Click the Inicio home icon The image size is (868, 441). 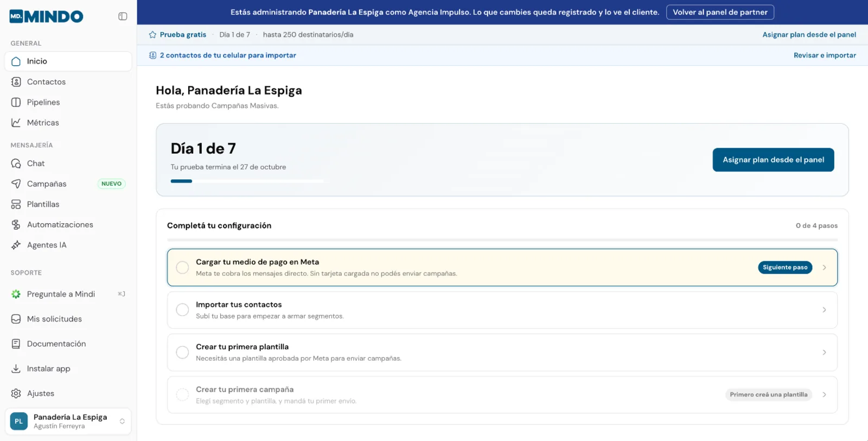[16, 61]
